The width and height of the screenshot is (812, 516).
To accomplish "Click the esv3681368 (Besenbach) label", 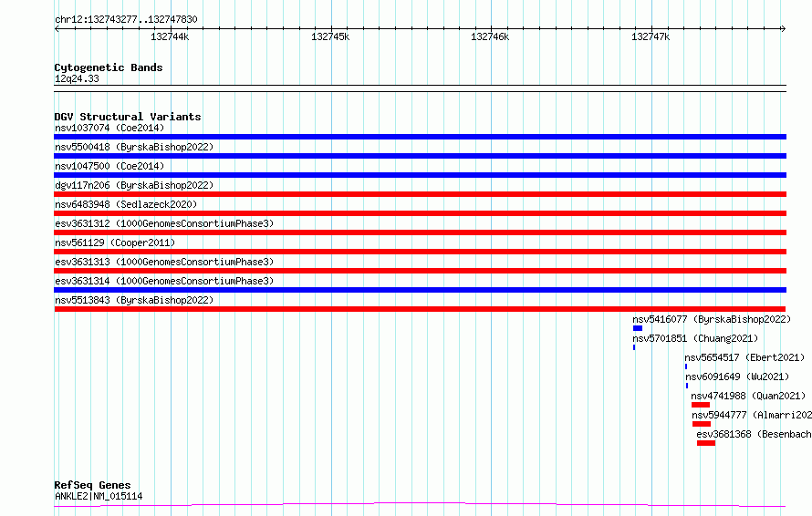I will coord(754,434).
